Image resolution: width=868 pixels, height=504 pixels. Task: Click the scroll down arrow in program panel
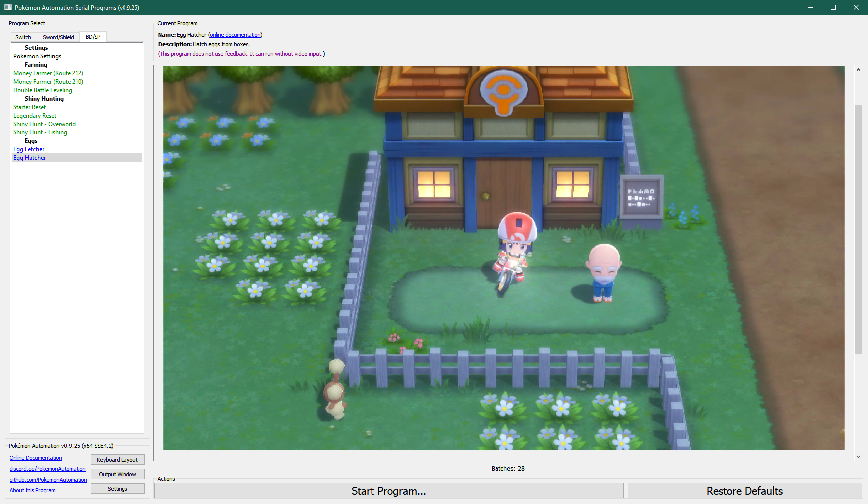pyautogui.click(x=858, y=456)
